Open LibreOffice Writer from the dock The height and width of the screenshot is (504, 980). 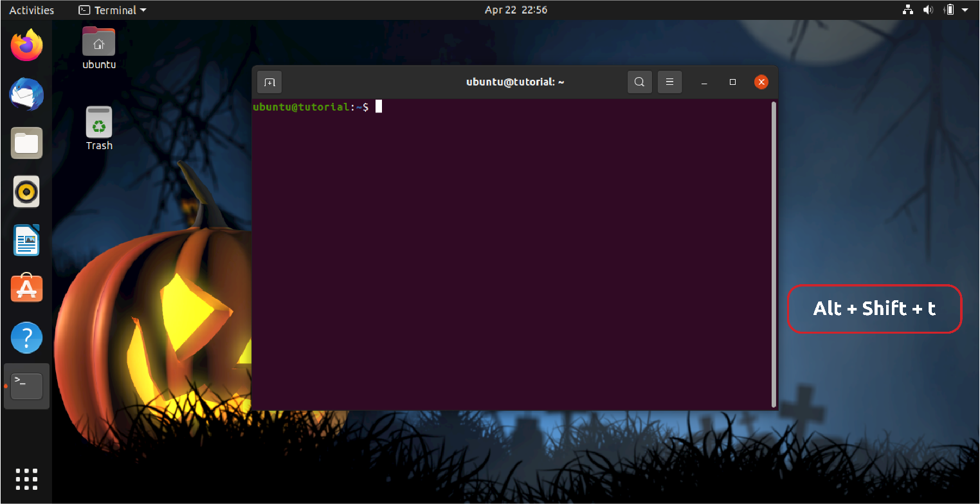point(26,240)
